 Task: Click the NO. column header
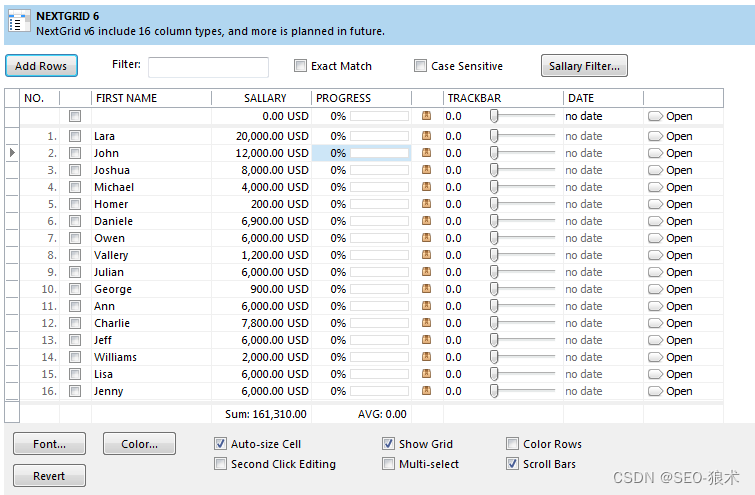click(x=39, y=98)
